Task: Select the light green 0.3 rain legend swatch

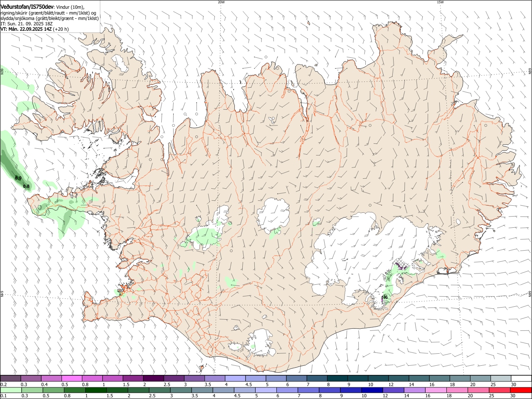Action: tap(32, 390)
